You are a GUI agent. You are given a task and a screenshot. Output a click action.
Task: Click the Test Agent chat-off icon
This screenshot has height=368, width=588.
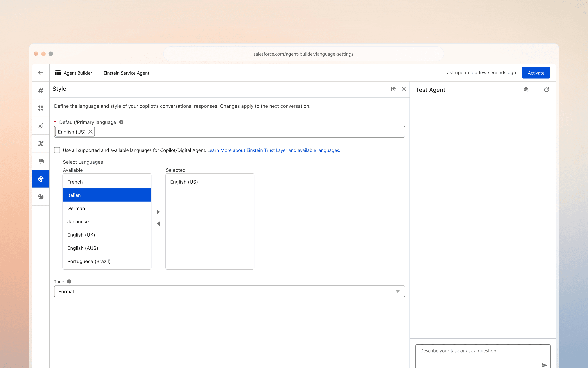(526, 90)
